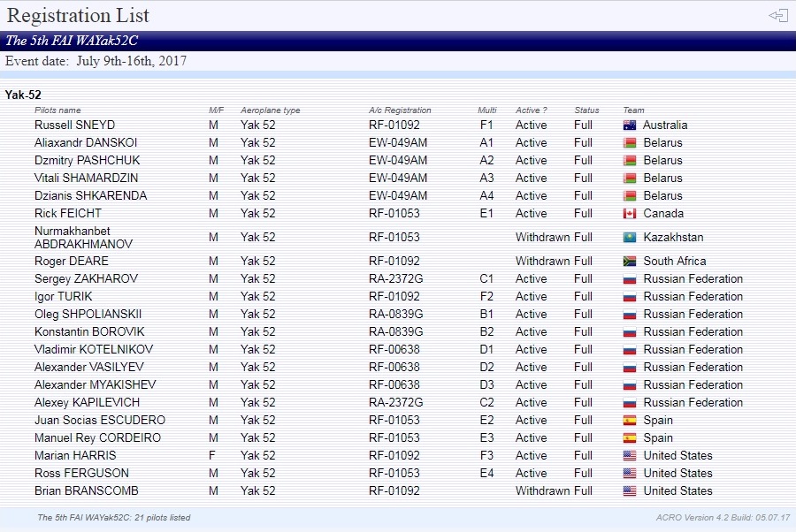
Task: Click the back arrow icon at top right
Action: coord(777,16)
